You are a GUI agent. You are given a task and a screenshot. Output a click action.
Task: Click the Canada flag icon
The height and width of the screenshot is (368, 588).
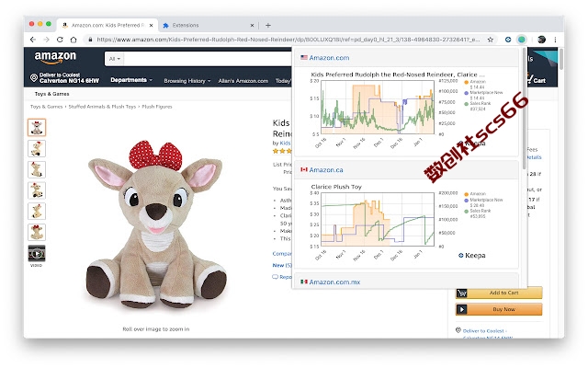click(x=304, y=169)
